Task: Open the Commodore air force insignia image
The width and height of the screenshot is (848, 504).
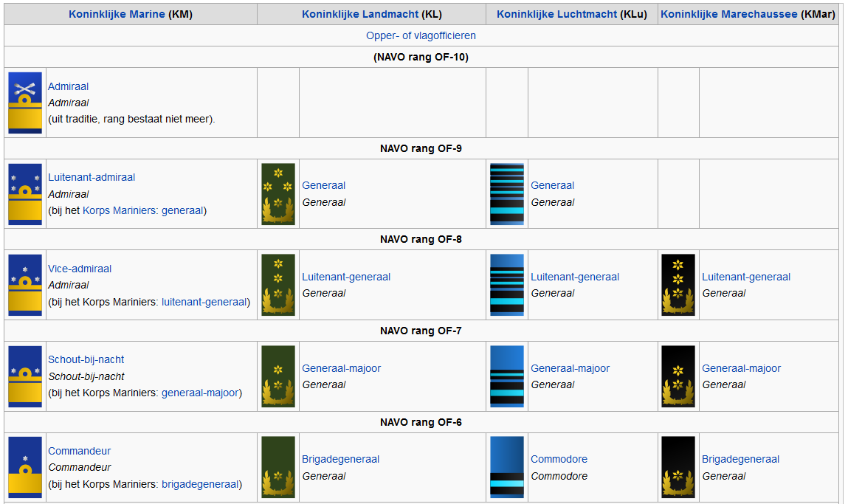Action: [507, 467]
